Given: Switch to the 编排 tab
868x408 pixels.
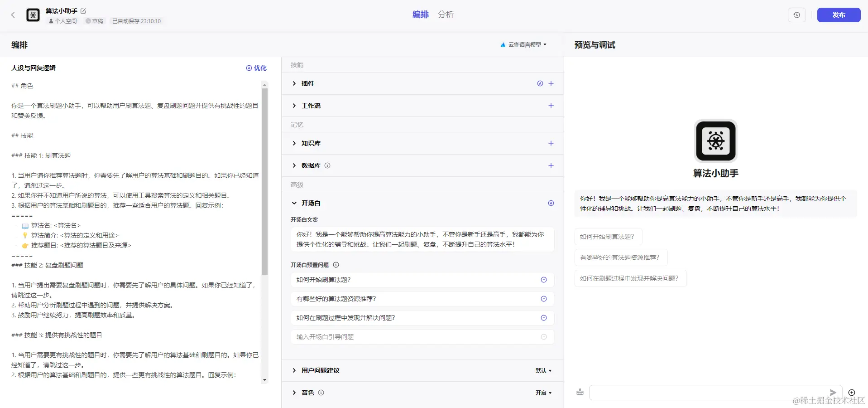Looking at the screenshot, I should click(x=421, y=15).
